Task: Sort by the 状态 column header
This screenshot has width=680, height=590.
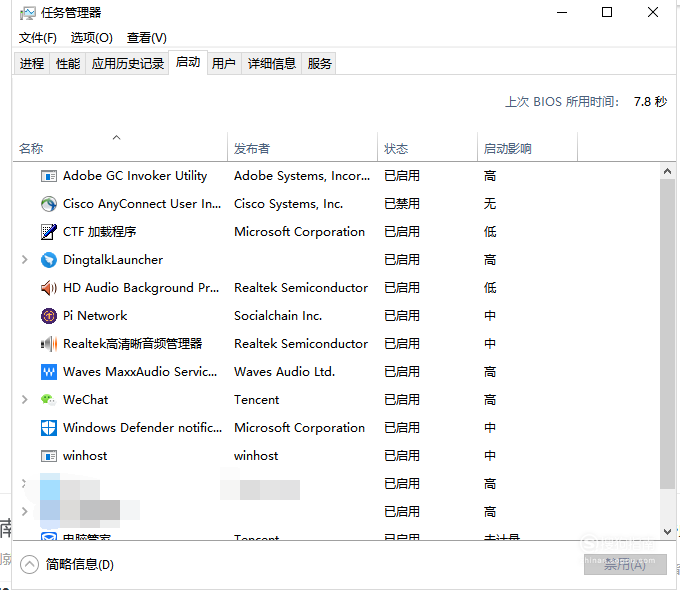Action: coord(427,147)
